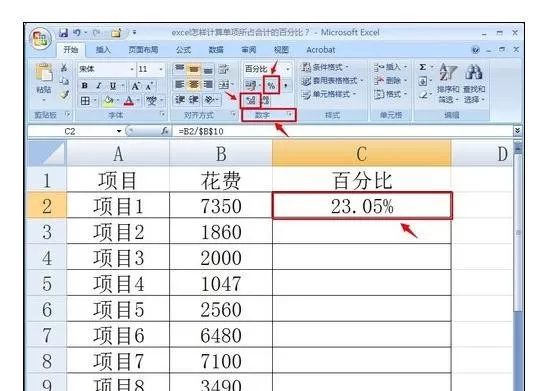Screen dimensions: 545x391
Task: Increase font size with the larger A
Action: (x=136, y=85)
